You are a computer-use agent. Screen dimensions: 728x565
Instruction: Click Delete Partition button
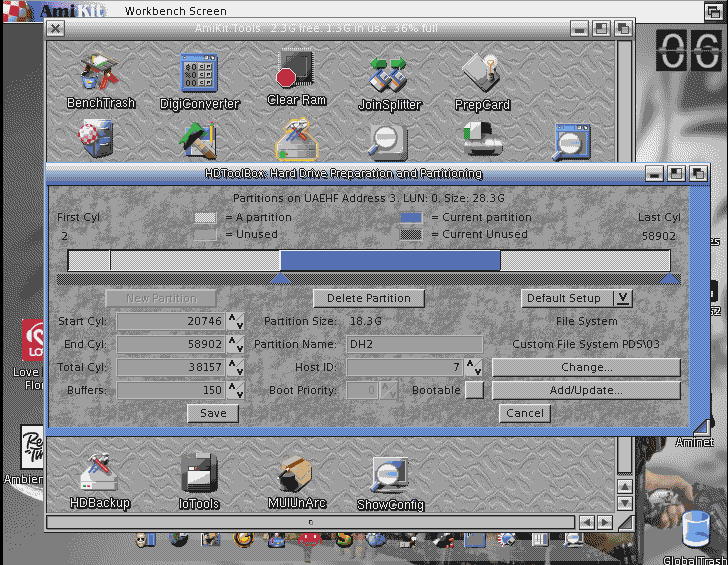point(369,298)
